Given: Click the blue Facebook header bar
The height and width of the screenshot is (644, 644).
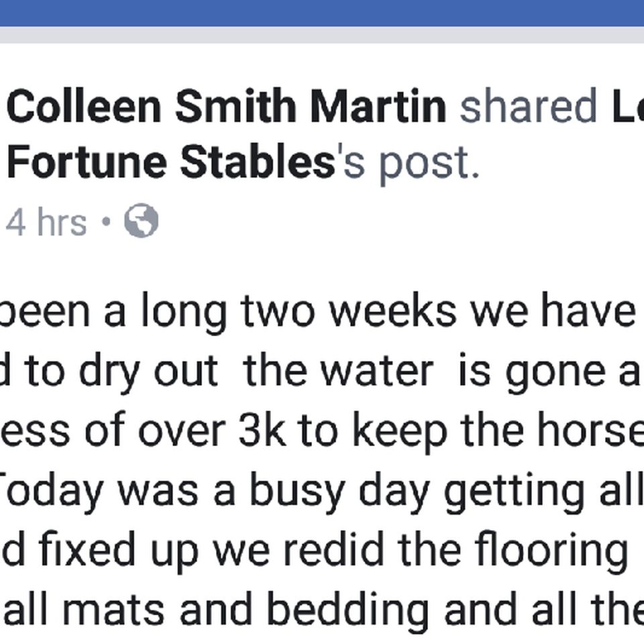Looking at the screenshot, I should (322, 13).
